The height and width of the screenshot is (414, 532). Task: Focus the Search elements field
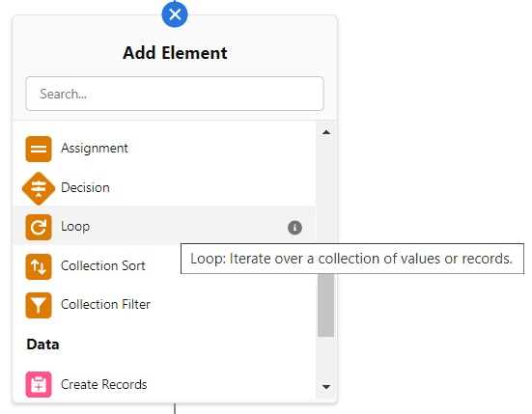tap(175, 94)
